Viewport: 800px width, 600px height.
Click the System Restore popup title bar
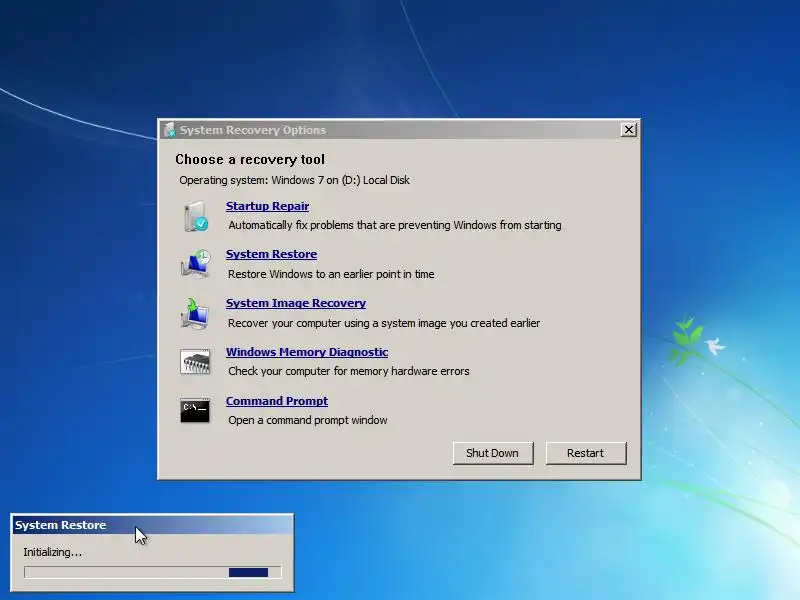(x=152, y=525)
